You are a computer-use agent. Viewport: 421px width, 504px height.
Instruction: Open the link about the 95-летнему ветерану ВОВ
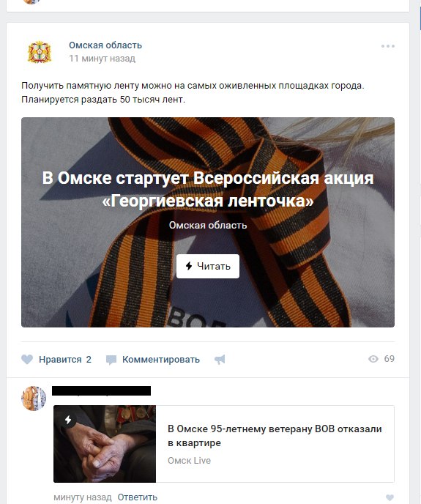275,436
